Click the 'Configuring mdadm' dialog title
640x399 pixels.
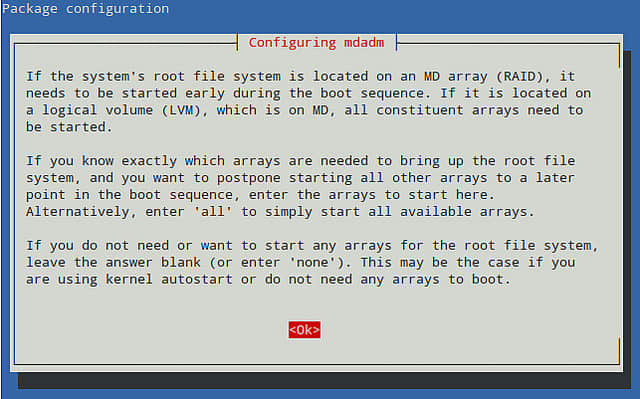pos(316,43)
